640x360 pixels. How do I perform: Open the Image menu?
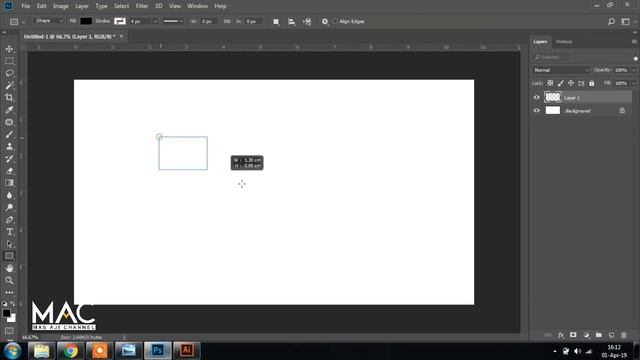pos(61,6)
